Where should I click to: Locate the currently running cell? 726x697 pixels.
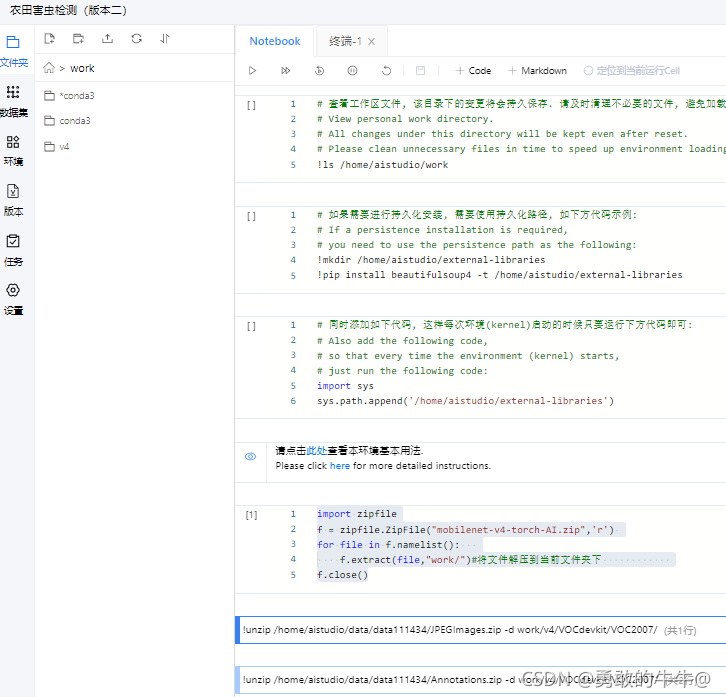point(632,71)
